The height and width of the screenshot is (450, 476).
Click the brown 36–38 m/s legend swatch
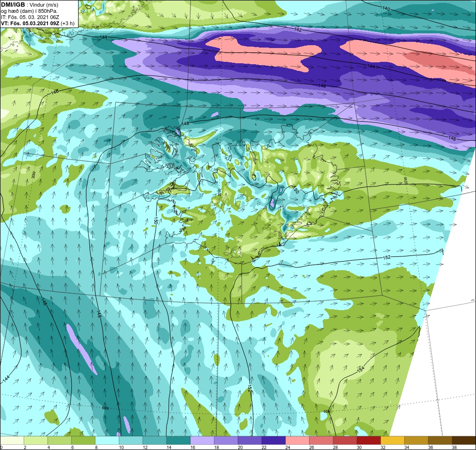tap(440, 440)
